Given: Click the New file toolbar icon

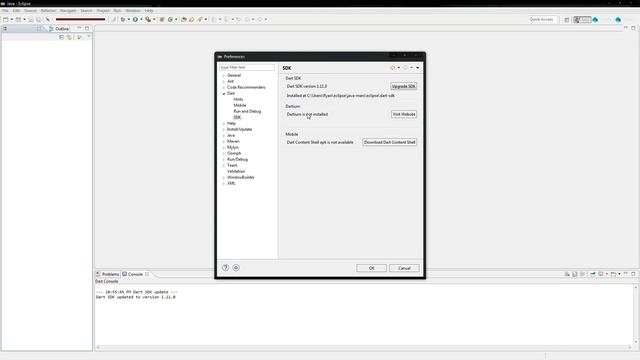Looking at the screenshot, I should point(6,20).
